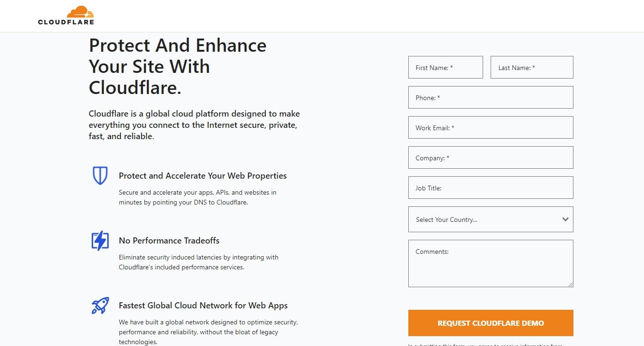Viewport: 644px width, 346px height.
Task: Activate the Job Title field
Action: pos(491,188)
